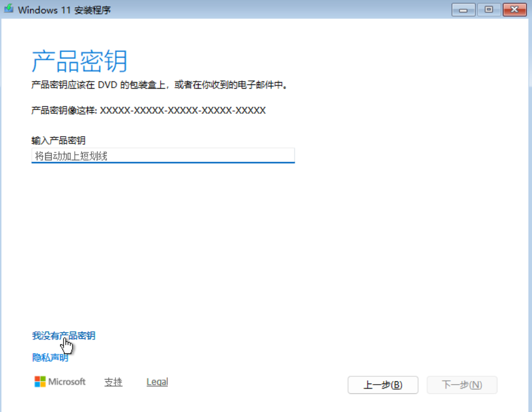Choose the 我没有产品密钥 link
532x412 pixels.
pos(64,336)
